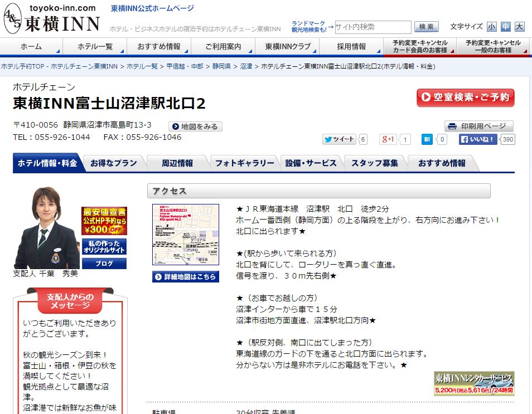
Task: Switch to the 周辺情報 tab
Action: pos(177,163)
